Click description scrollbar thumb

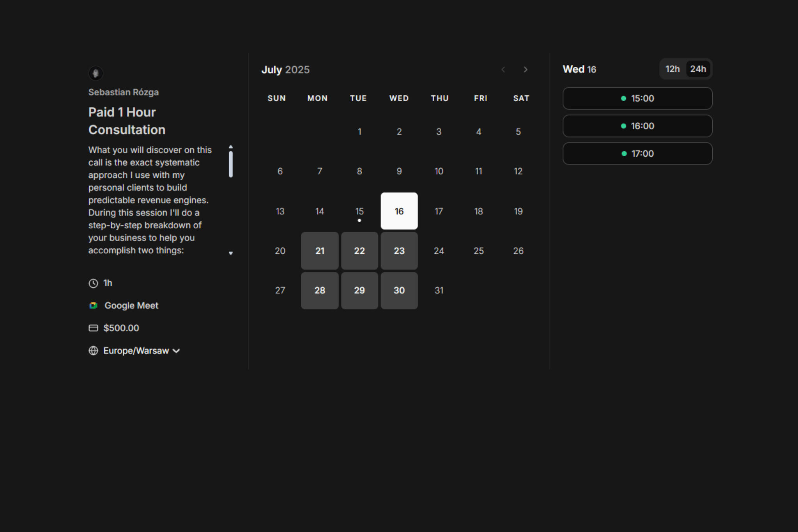(x=231, y=164)
